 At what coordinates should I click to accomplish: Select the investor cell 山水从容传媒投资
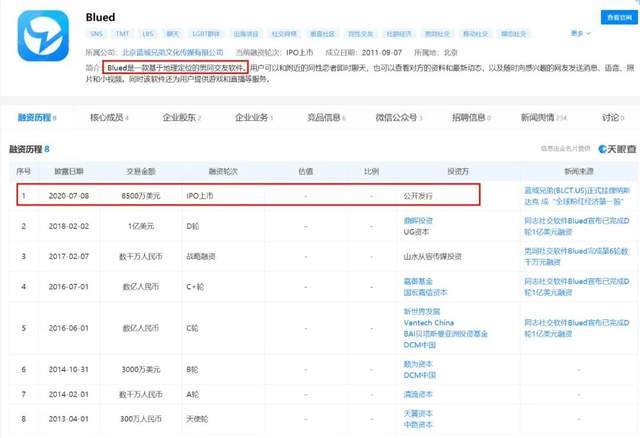tap(433, 256)
